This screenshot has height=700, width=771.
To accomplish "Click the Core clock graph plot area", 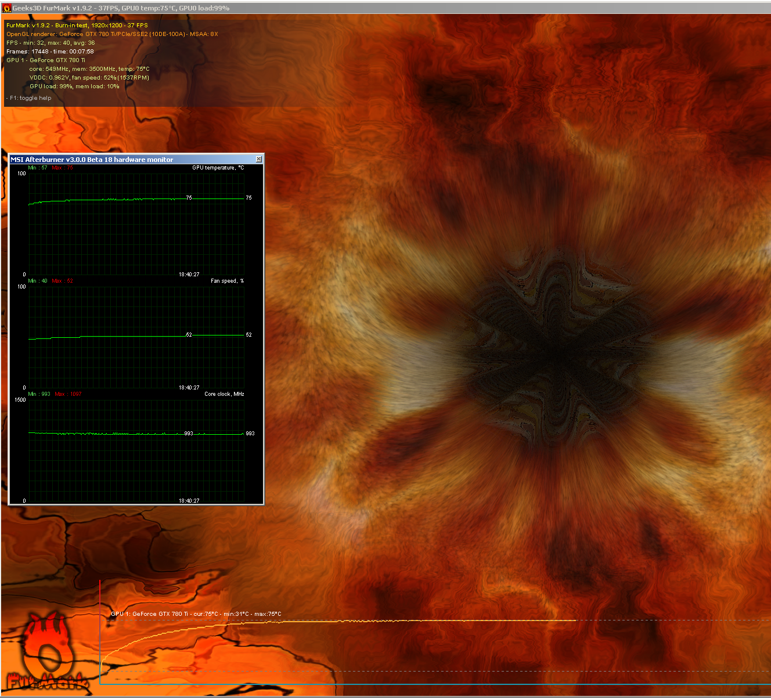I will pos(136,450).
